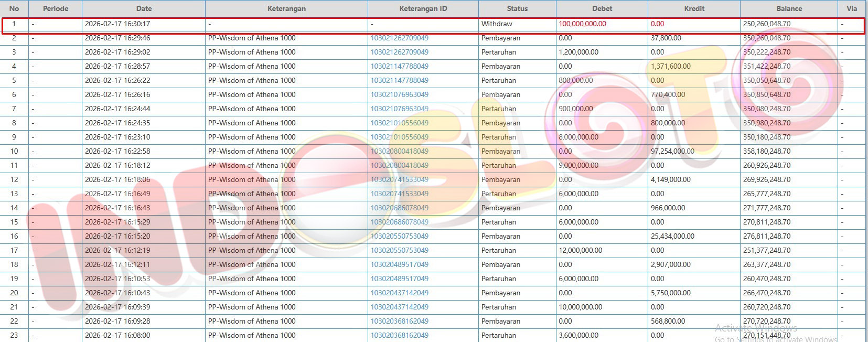Open Keterangan ID link for 16:29:46 transaction
Viewport: 868px width, 342px height.
[x=399, y=38]
